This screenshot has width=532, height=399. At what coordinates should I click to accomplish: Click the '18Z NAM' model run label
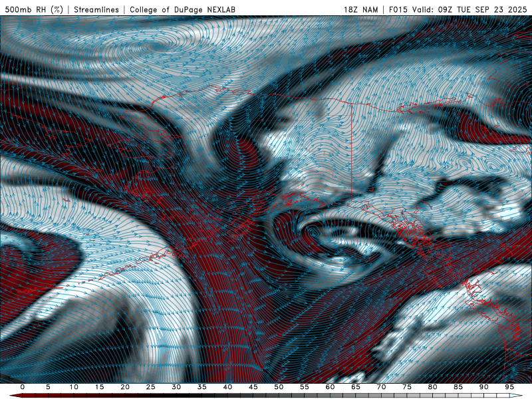pyautogui.click(x=360, y=9)
